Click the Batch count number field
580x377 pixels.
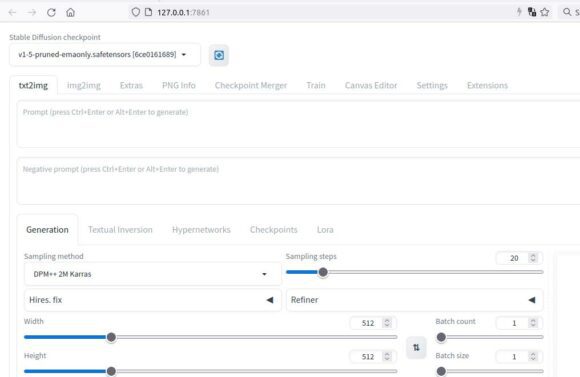click(x=519, y=323)
